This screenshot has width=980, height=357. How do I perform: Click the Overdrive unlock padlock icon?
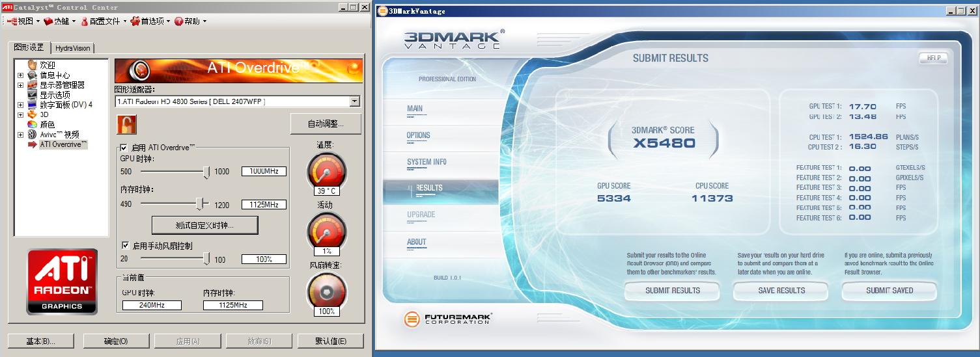coord(126,124)
